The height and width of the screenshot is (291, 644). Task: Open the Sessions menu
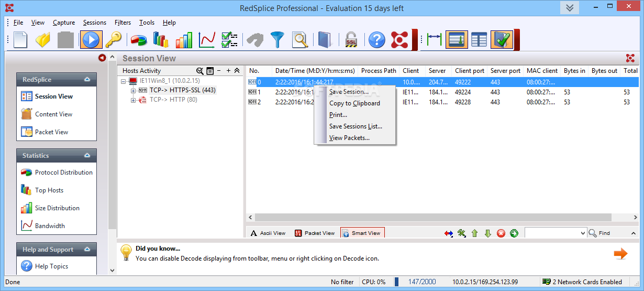point(95,23)
